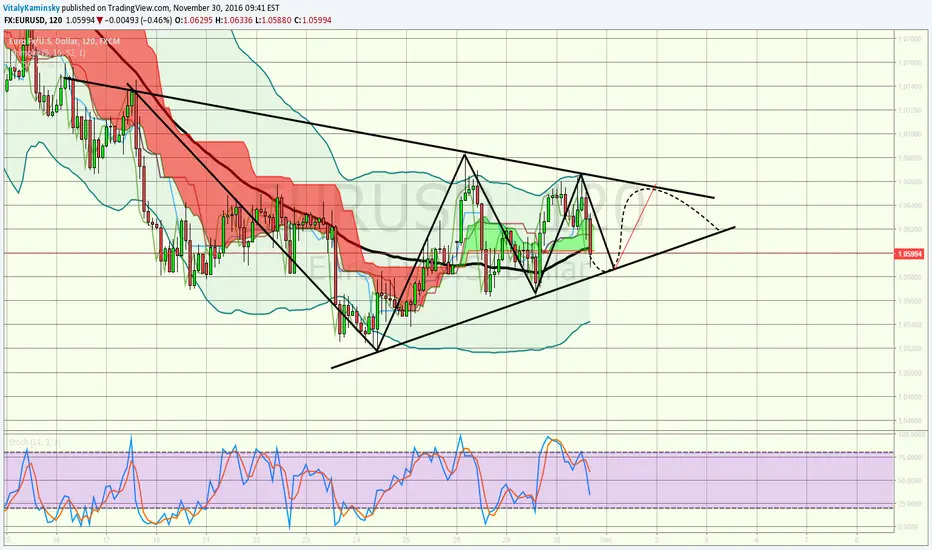Click the 25.0000 stochastic scale label

click(x=910, y=504)
